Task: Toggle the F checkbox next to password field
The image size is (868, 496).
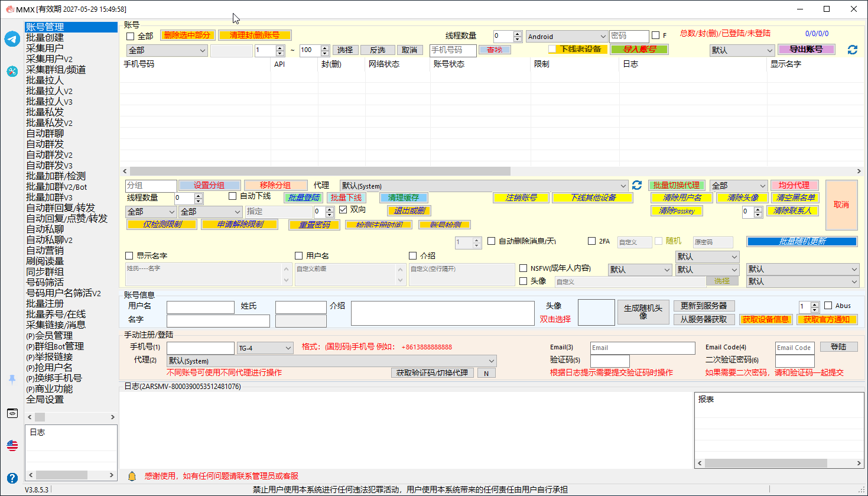Action: (x=655, y=35)
